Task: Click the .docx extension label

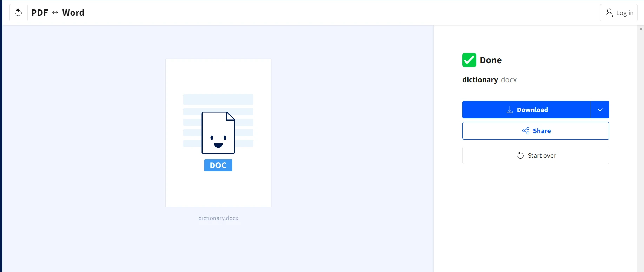Action: tap(508, 80)
